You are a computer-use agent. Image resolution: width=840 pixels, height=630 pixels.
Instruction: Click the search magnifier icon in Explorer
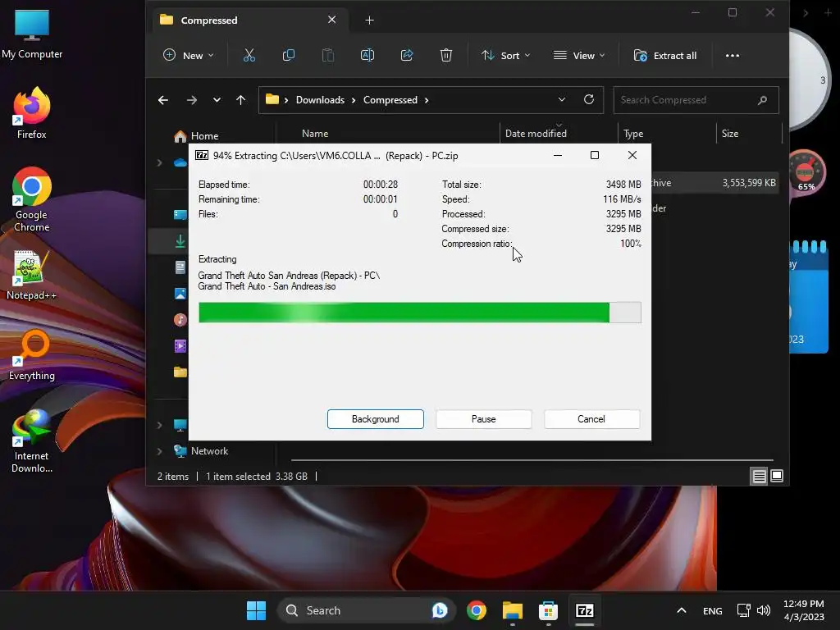tap(762, 100)
